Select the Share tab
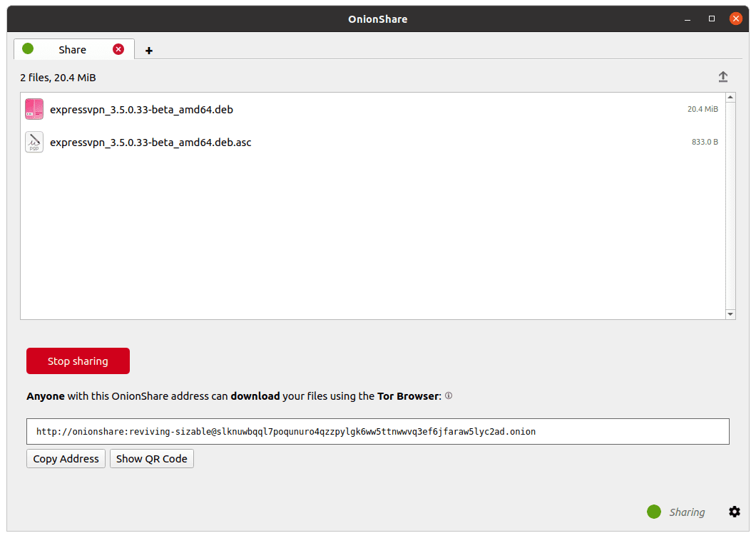756x538 pixels. 73,49
